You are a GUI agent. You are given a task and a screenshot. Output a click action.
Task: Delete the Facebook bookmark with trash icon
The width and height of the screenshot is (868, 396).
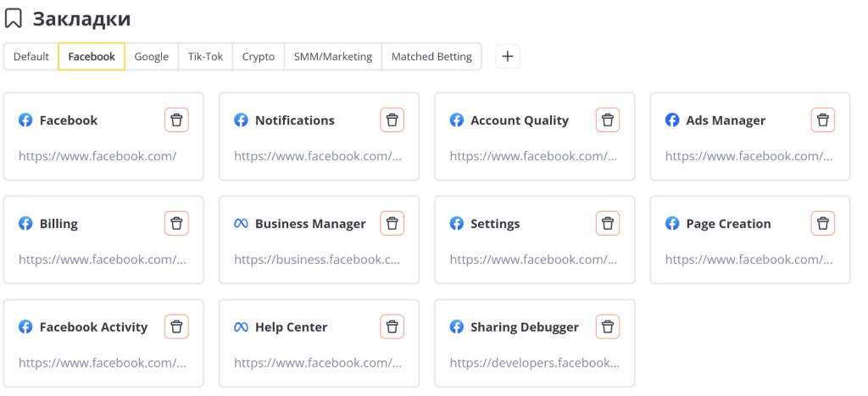pyautogui.click(x=176, y=120)
